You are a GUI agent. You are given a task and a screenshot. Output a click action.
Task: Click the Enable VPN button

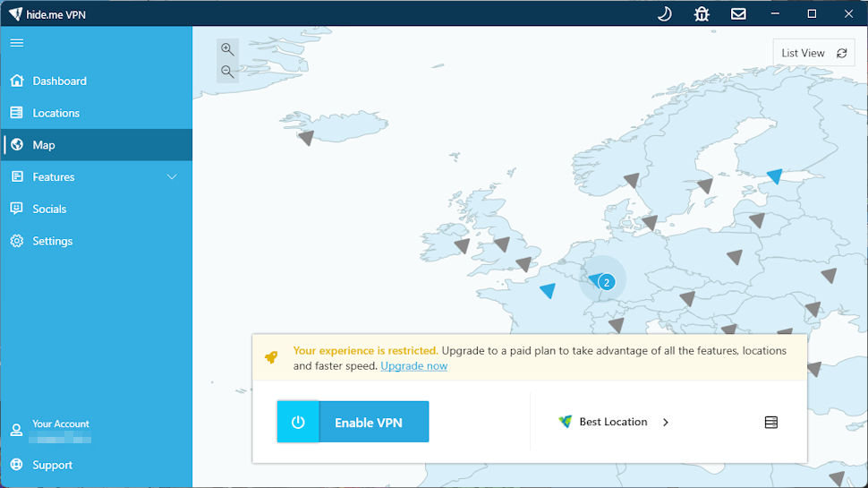pos(353,422)
